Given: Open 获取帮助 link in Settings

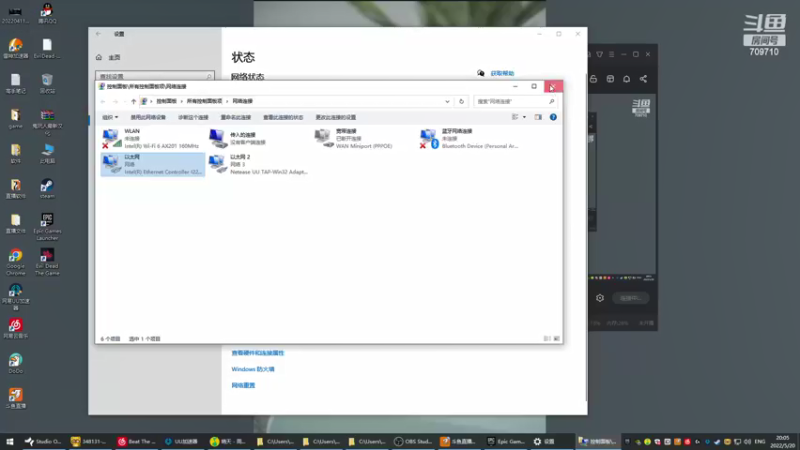Looking at the screenshot, I should 502,73.
